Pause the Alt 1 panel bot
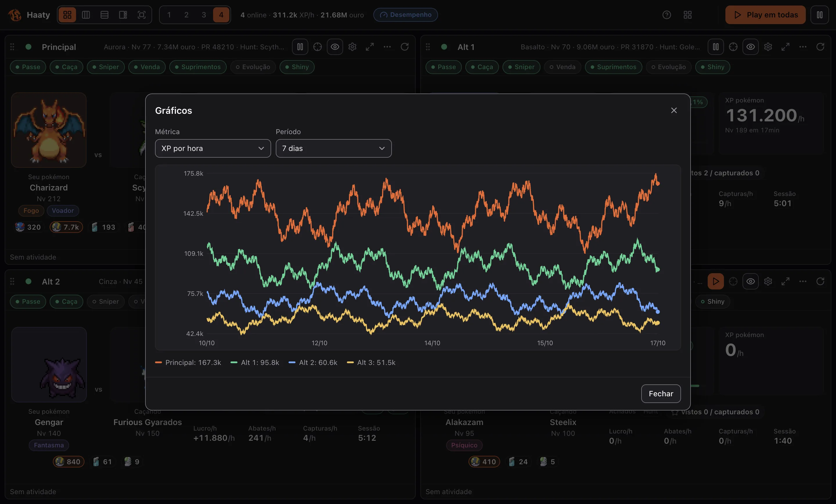 (716, 47)
